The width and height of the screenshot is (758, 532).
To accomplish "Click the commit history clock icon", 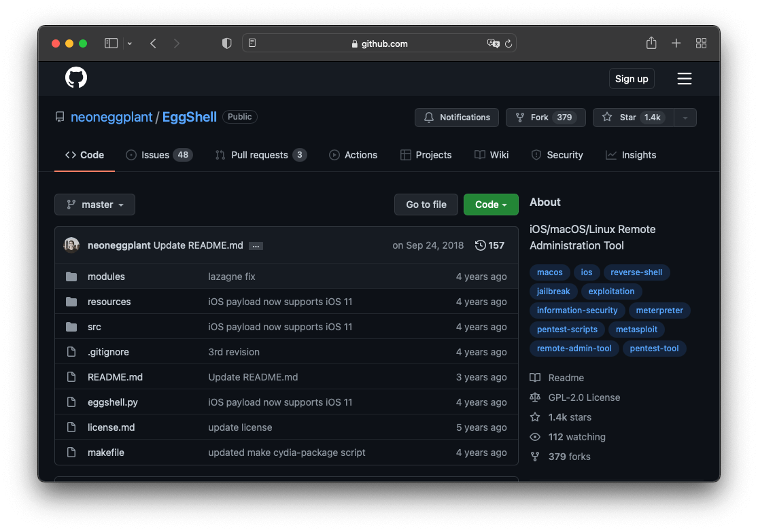I will click(480, 245).
